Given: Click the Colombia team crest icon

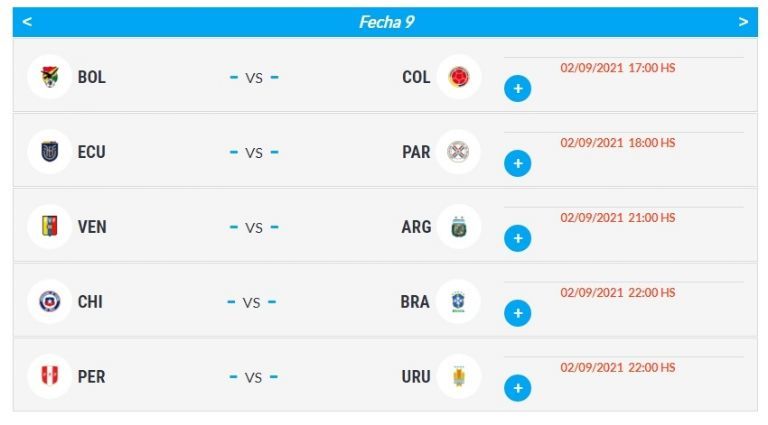Looking at the screenshot, I should click(459, 77).
